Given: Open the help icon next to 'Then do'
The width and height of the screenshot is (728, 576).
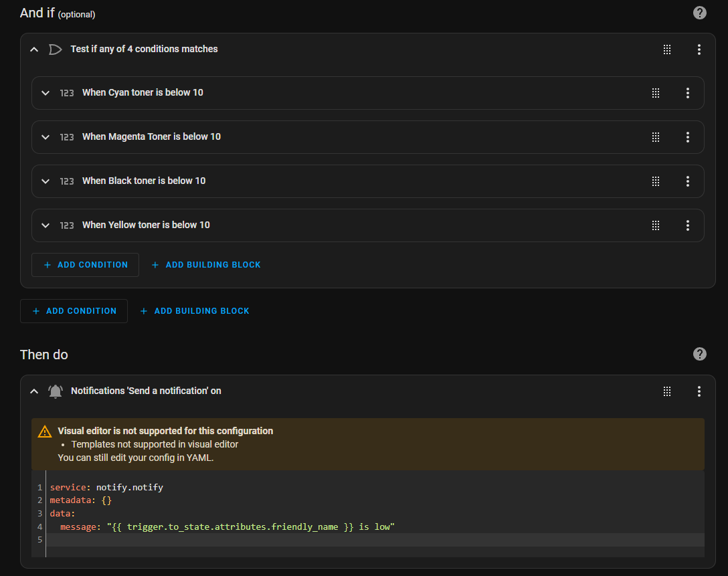Looking at the screenshot, I should 699,354.
